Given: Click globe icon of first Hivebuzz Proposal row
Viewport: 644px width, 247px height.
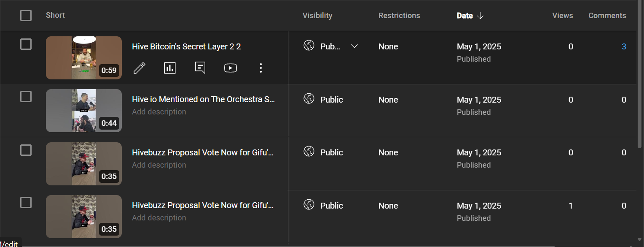Looking at the screenshot, I should (x=309, y=152).
